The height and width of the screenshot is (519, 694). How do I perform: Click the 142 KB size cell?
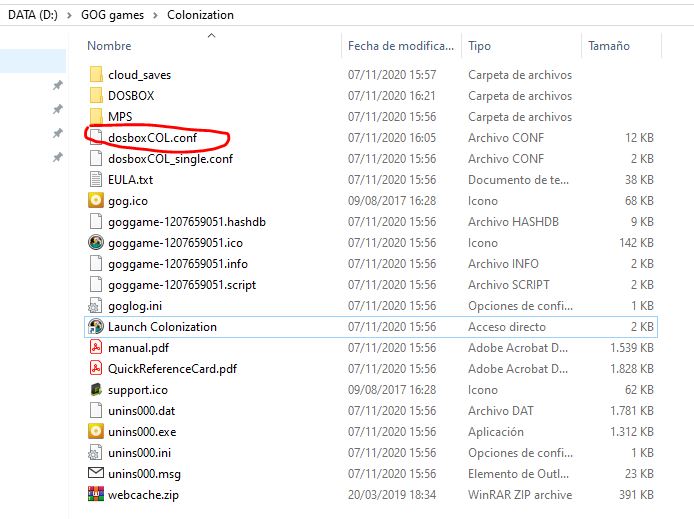coord(636,242)
